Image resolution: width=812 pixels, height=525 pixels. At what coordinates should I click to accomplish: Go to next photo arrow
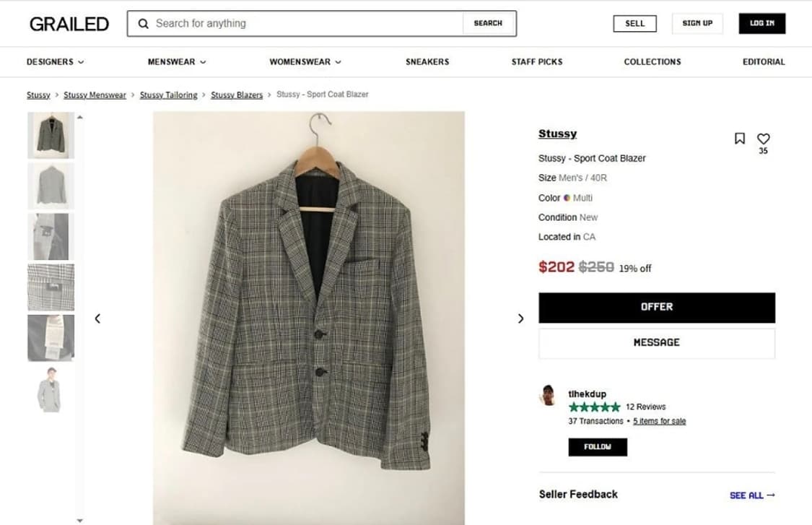coord(520,318)
